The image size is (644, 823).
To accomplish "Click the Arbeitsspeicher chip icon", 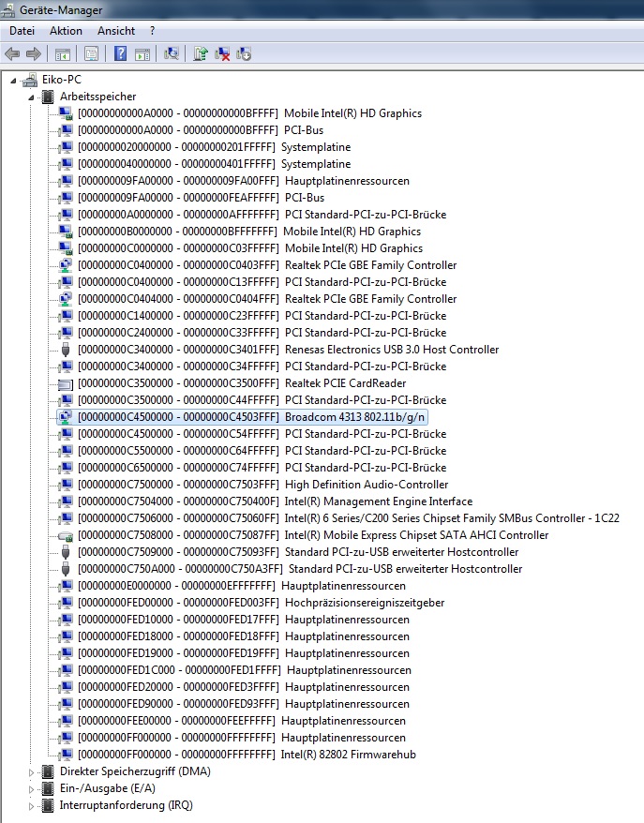I will (x=47, y=97).
